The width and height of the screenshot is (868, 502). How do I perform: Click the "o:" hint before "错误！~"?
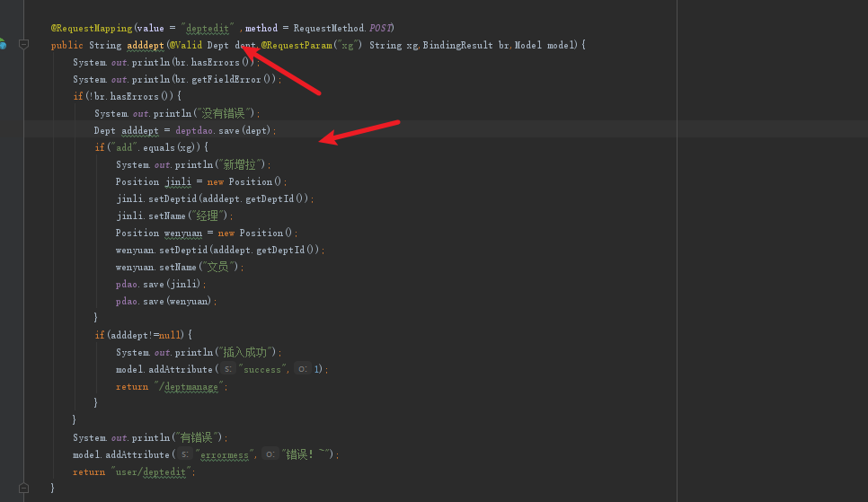coord(269,454)
